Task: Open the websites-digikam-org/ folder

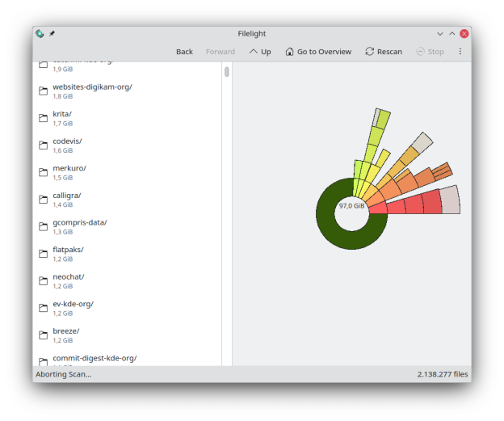Action: (x=92, y=86)
